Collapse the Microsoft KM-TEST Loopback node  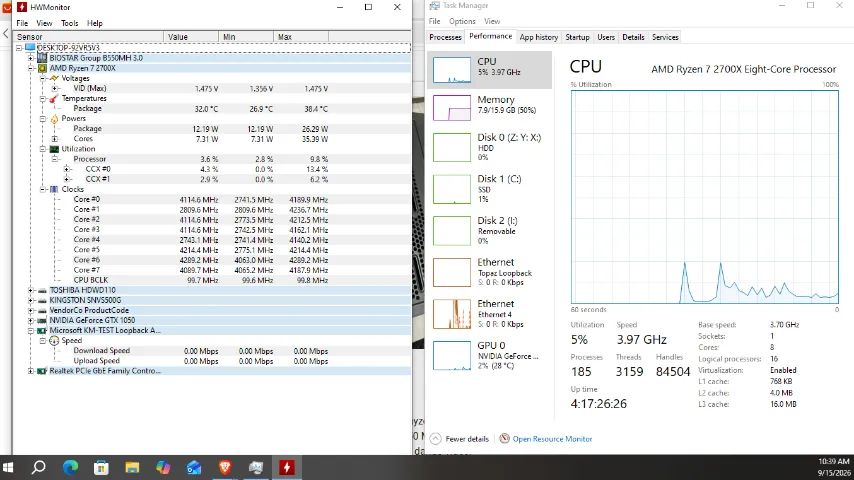point(31,331)
